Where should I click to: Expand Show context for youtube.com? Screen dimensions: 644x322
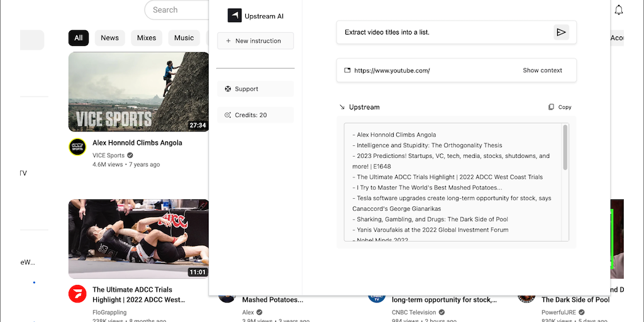542,70
